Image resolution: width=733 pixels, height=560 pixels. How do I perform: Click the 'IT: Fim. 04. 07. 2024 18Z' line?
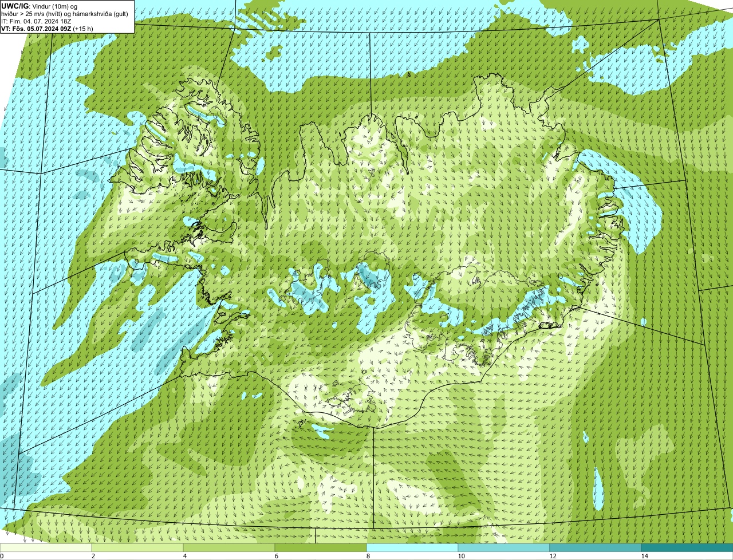(36, 21)
